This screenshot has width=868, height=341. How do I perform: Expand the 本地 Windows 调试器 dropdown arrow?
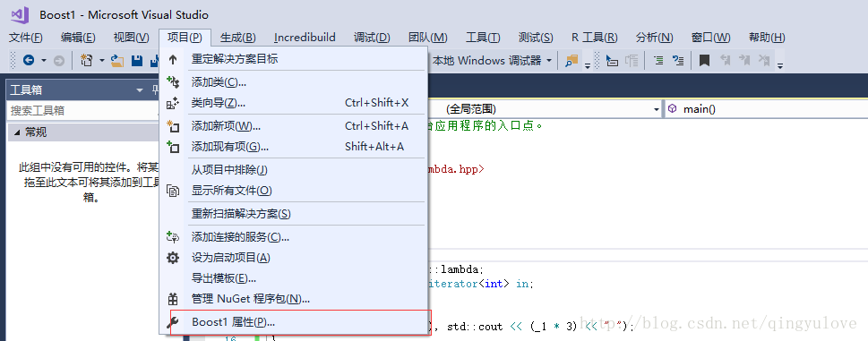[549, 60]
